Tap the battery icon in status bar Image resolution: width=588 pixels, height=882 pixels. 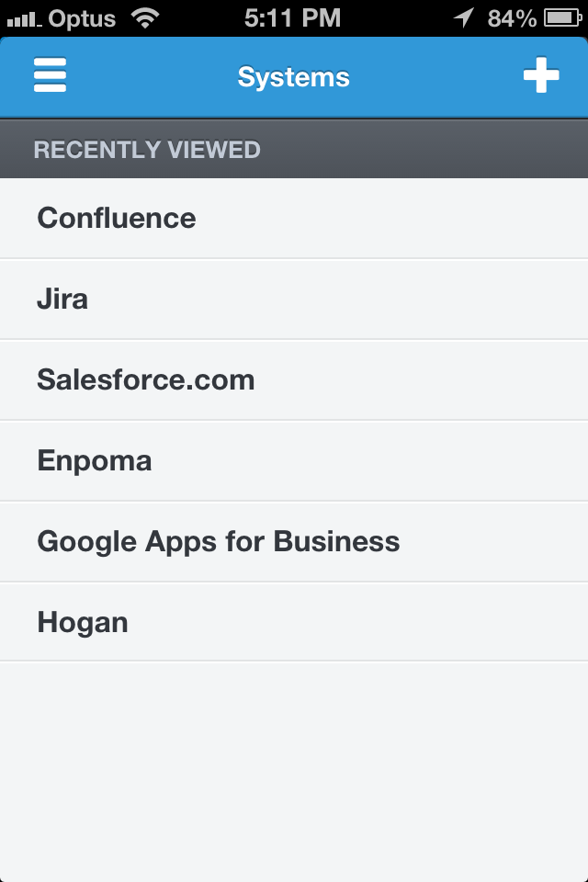point(561,17)
